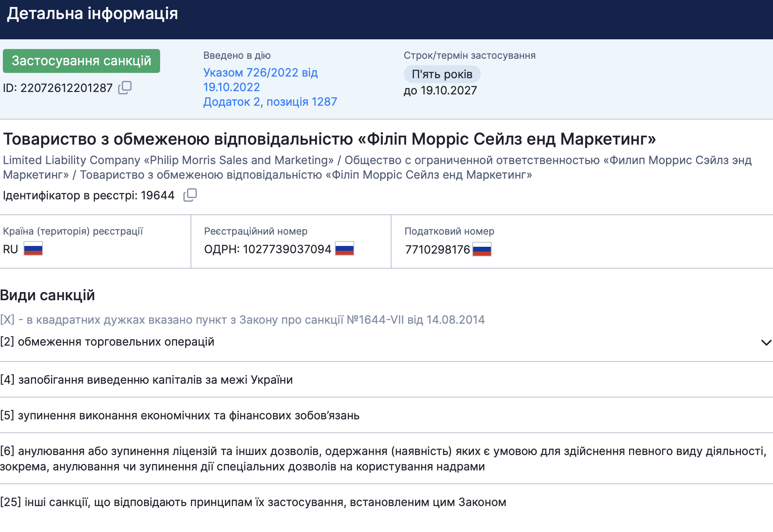The width and height of the screenshot is (773, 532).
Task: Click the green Застосування санкцій button
Action: [81, 61]
